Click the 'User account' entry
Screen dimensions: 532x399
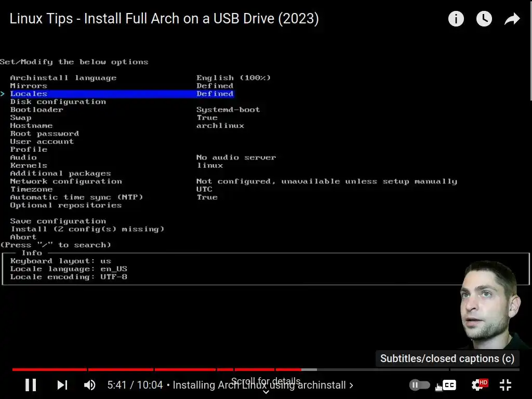pos(42,141)
